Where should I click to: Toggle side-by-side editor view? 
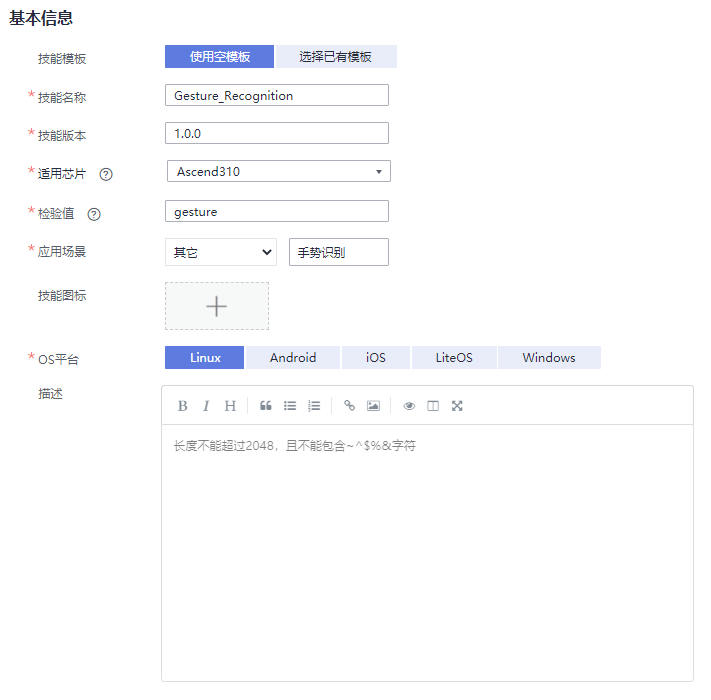(x=433, y=406)
